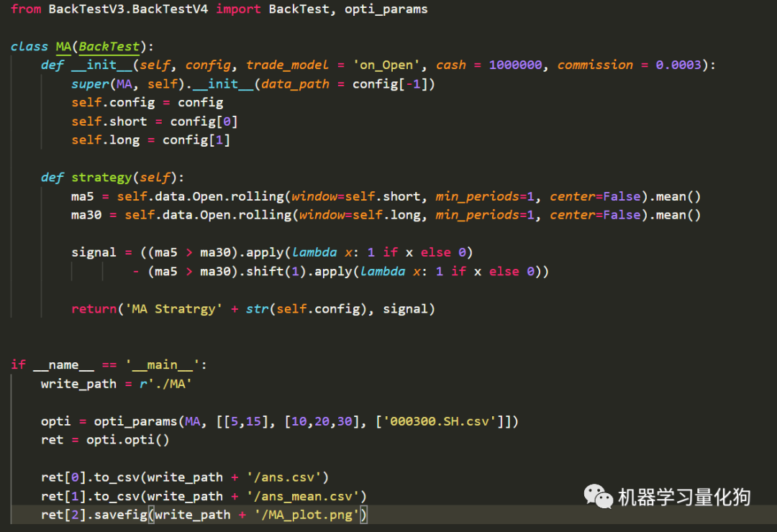Click the 'def strategy(self):' line
The width and height of the screenshot is (777, 532).
click(112, 178)
